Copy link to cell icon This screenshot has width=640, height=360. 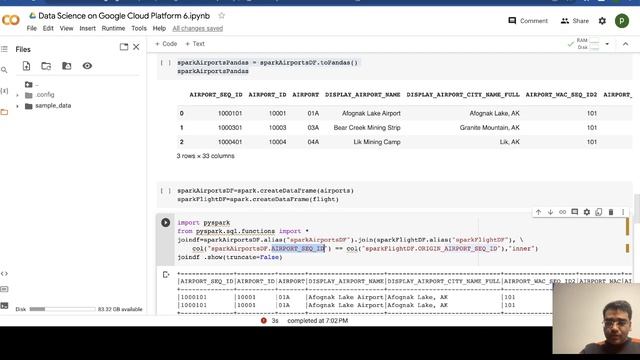tap(562, 212)
